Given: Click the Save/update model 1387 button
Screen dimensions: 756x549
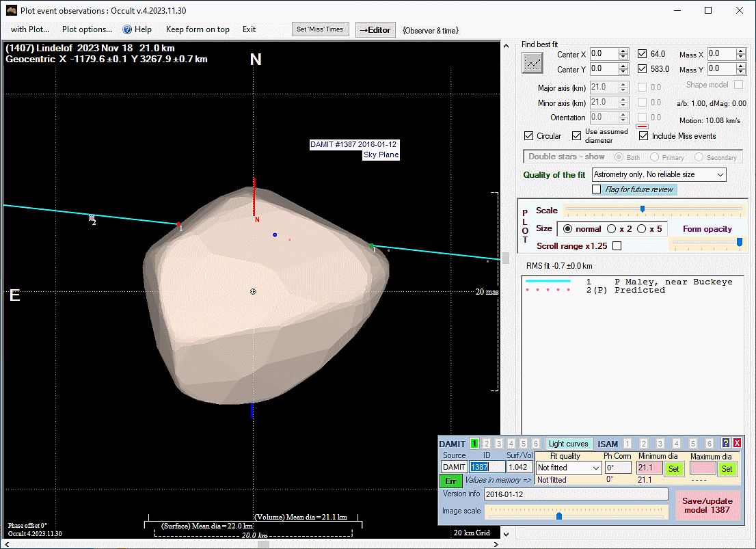Looking at the screenshot, I should pyautogui.click(x=707, y=505).
